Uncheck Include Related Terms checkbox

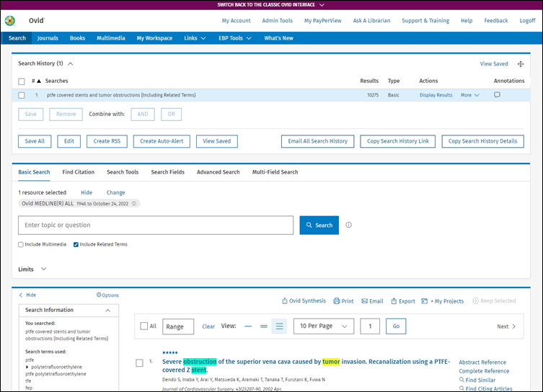76,244
